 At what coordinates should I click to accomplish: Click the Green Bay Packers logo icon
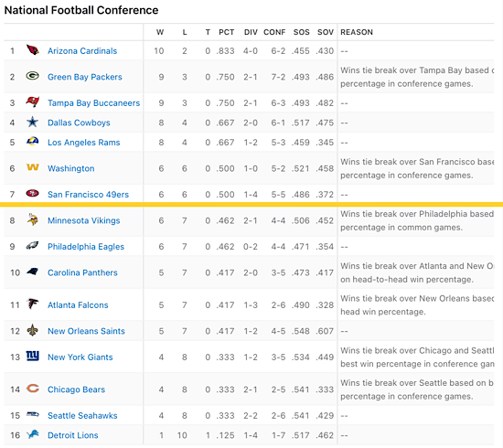pos(32,76)
